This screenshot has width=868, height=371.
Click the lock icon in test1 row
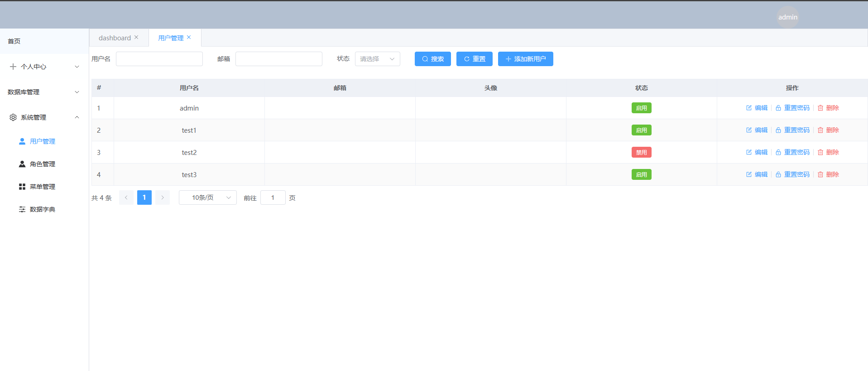[x=778, y=130]
